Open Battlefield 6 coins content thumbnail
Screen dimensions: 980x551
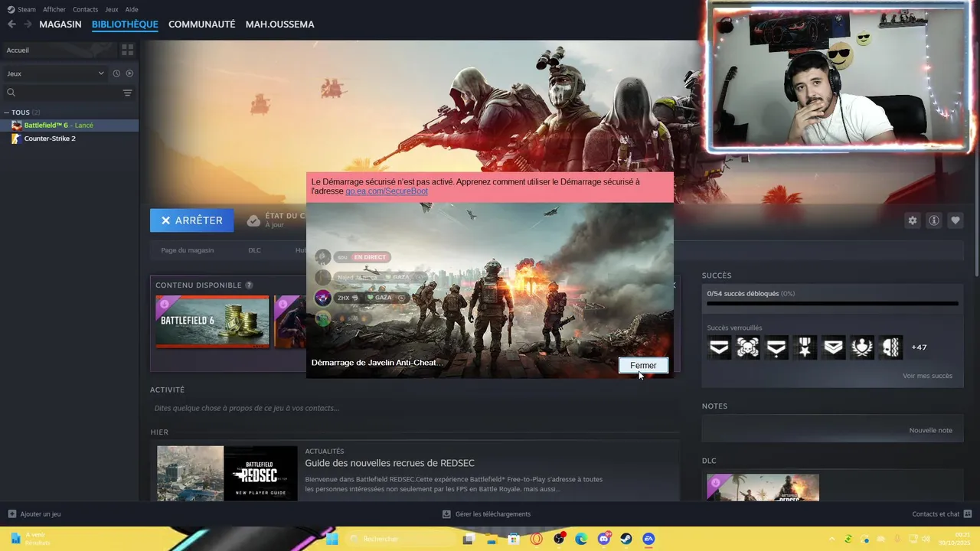(212, 321)
